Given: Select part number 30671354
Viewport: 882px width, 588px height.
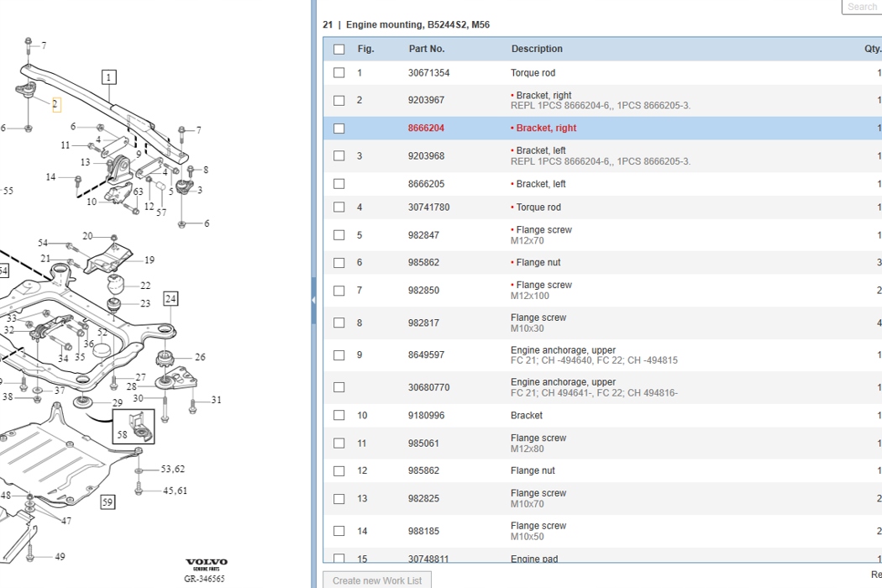Looking at the screenshot, I should pyautogui.click(x=428, y=72).
